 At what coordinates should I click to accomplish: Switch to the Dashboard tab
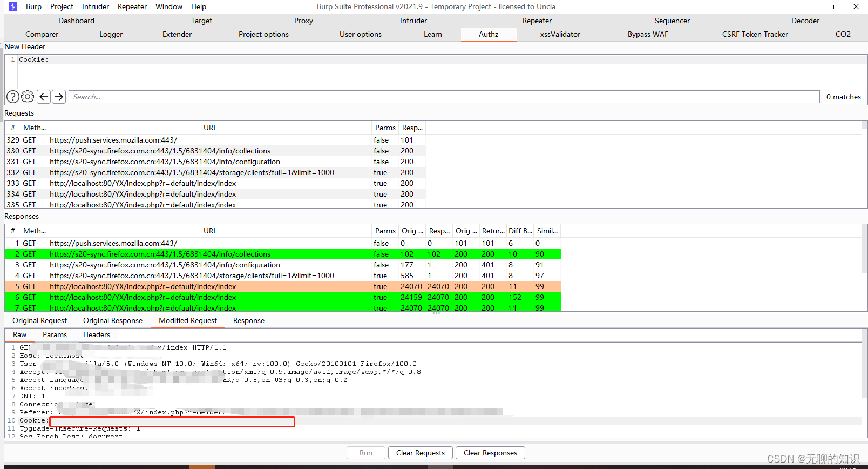point(76,21)
